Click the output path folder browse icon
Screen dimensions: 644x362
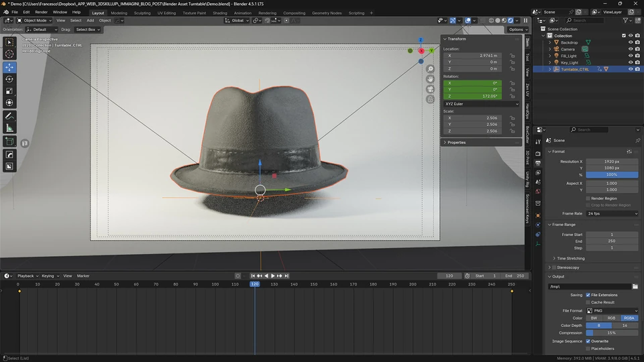635,286
